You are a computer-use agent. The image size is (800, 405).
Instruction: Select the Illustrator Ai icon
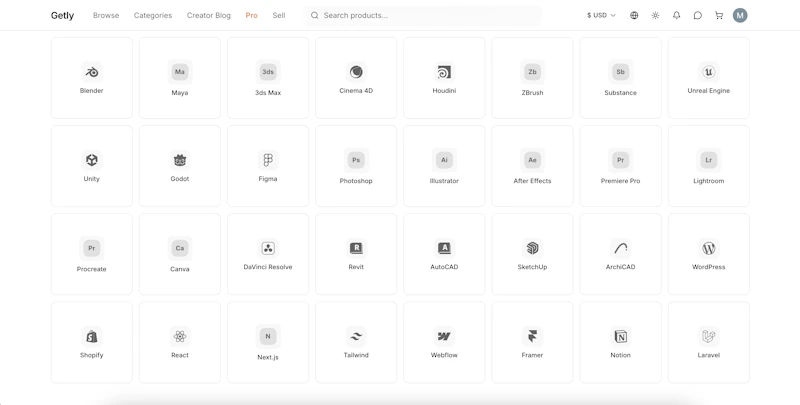click(444, 160)
